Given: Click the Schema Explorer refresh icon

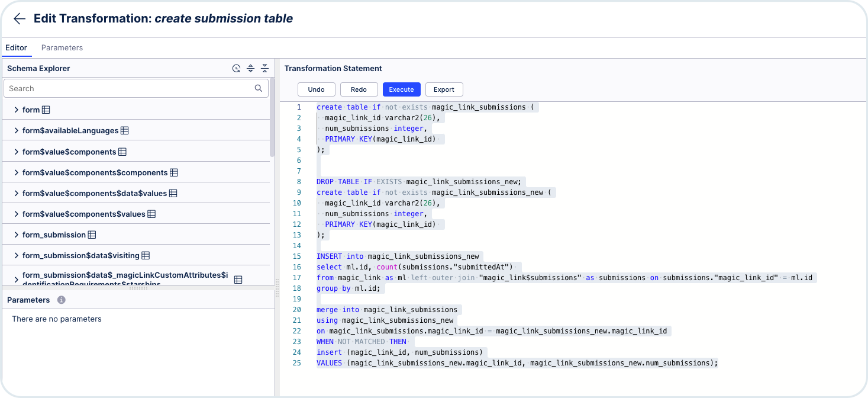Looking at the screenshot, I should tap(237, 69).
